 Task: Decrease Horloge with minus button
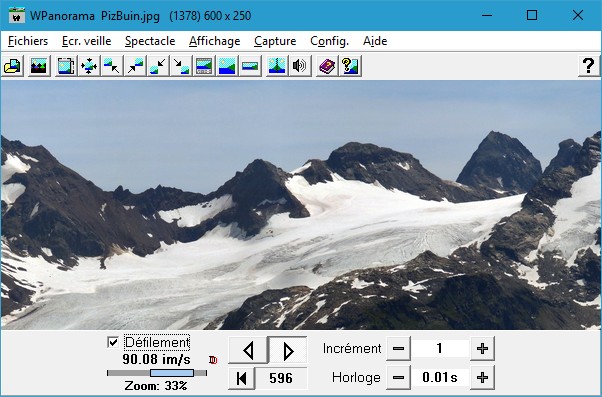399,377
